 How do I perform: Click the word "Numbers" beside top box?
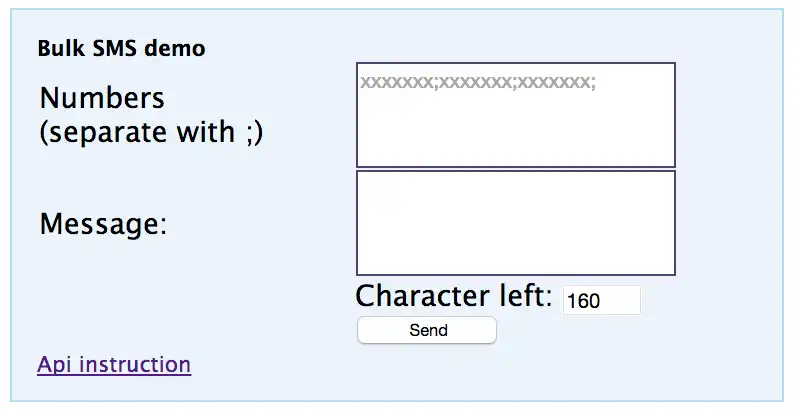coord(102,98)
